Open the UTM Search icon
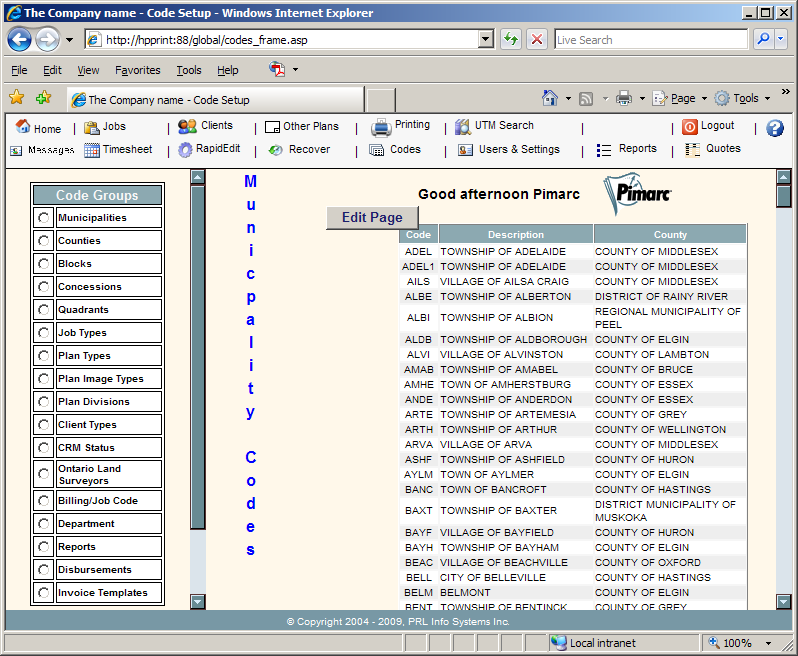 (x=463, y=127)
